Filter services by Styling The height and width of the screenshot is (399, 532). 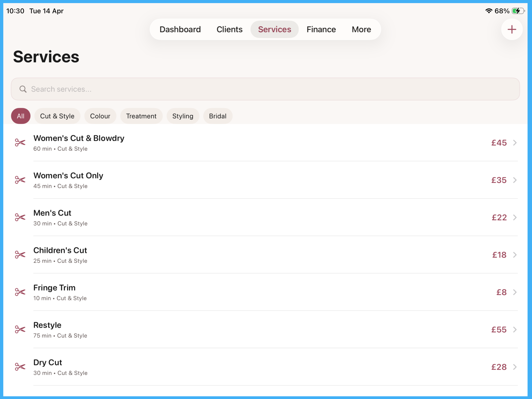coord(183,116)
